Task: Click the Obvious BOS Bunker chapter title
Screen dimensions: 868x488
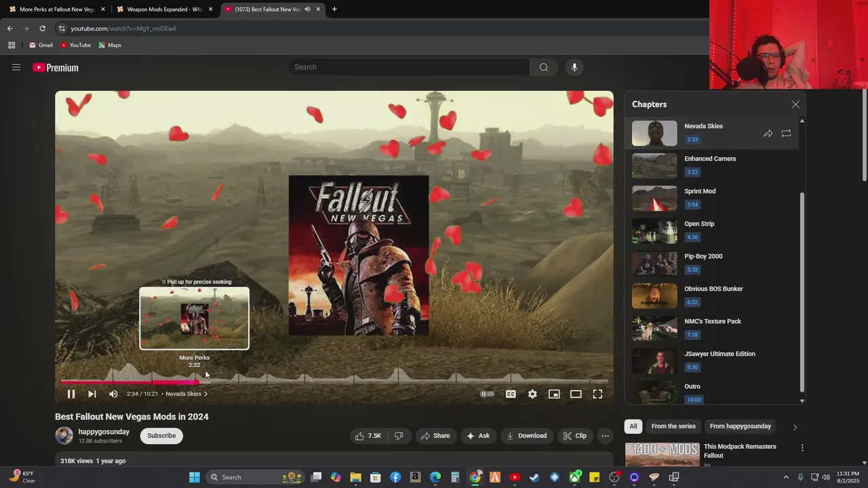Action: tap(713, 289)
